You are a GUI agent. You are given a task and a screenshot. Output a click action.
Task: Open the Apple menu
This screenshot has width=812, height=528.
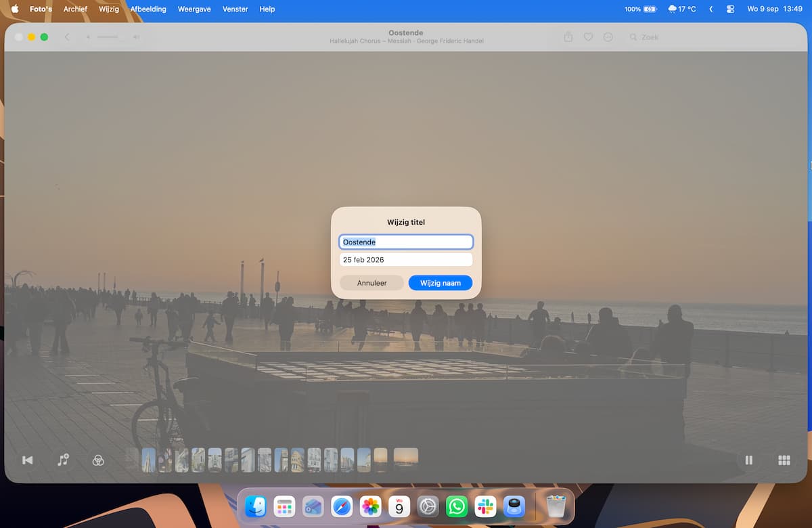pos(15,9)
